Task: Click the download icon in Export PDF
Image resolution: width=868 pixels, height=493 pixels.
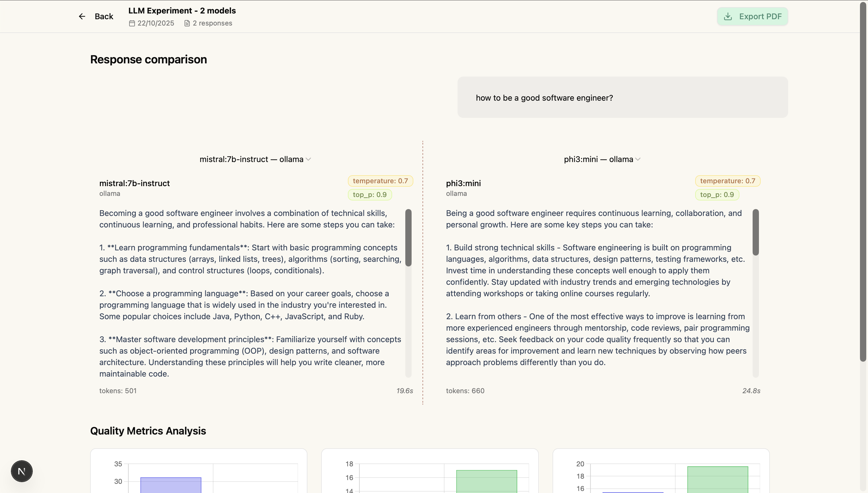Action: coord(727,16)
